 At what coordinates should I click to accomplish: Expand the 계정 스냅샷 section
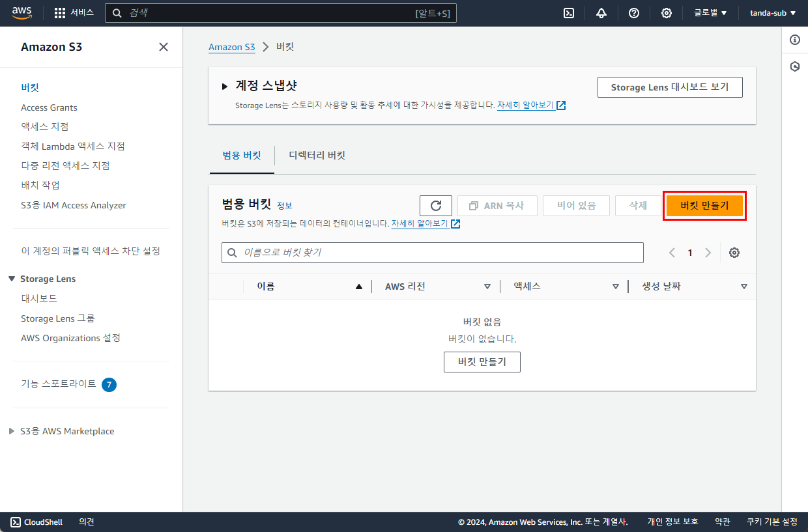pyautogui.click(x=225, y=86)
